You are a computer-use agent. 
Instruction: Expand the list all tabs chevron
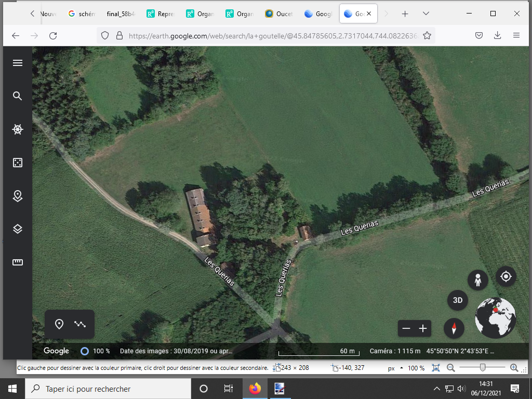coord(426,14)
